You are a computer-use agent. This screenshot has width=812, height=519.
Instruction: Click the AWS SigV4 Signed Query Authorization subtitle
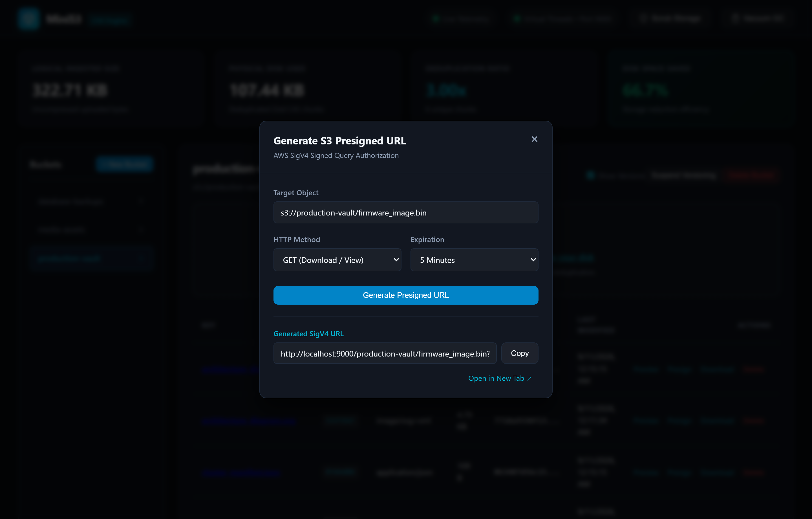click(336, 156)
